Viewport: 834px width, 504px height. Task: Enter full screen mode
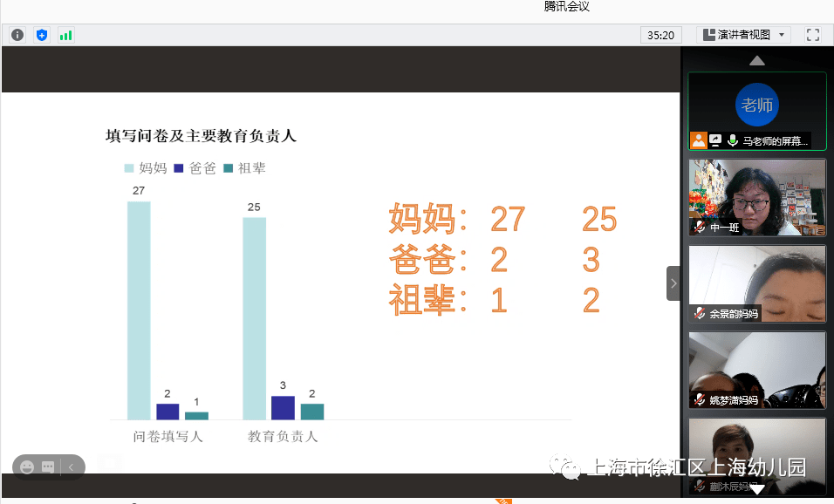[x=812, y=35]
